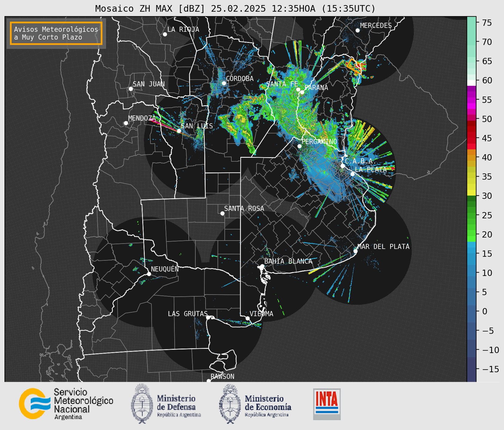Click the SANTA ROSA label text
504x430 pixels.
(244, 208)
